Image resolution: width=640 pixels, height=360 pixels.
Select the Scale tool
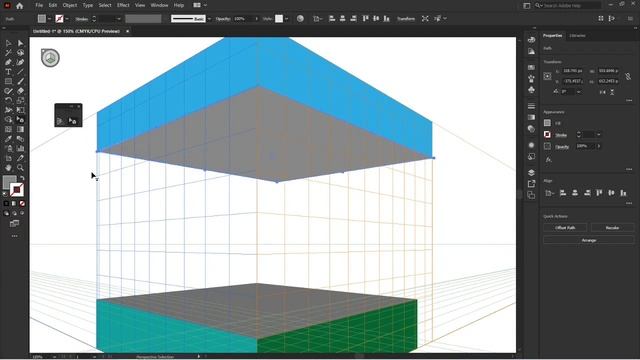click(x=20, y=100)
